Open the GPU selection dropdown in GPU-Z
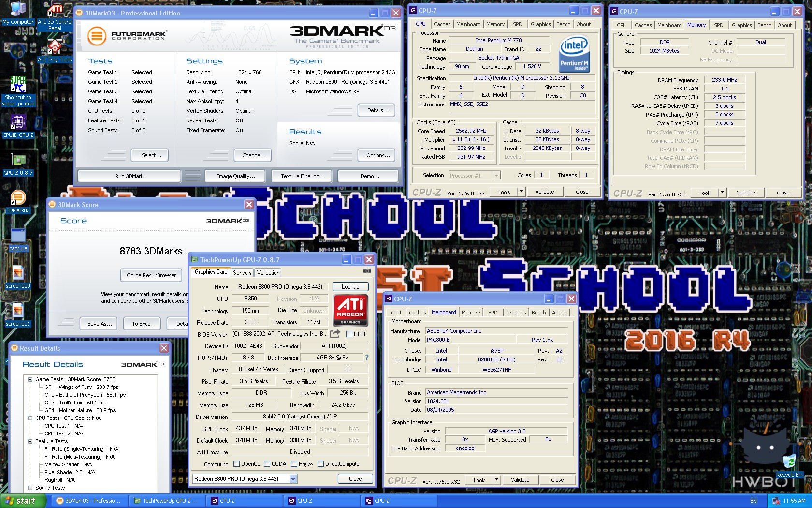 293,479
